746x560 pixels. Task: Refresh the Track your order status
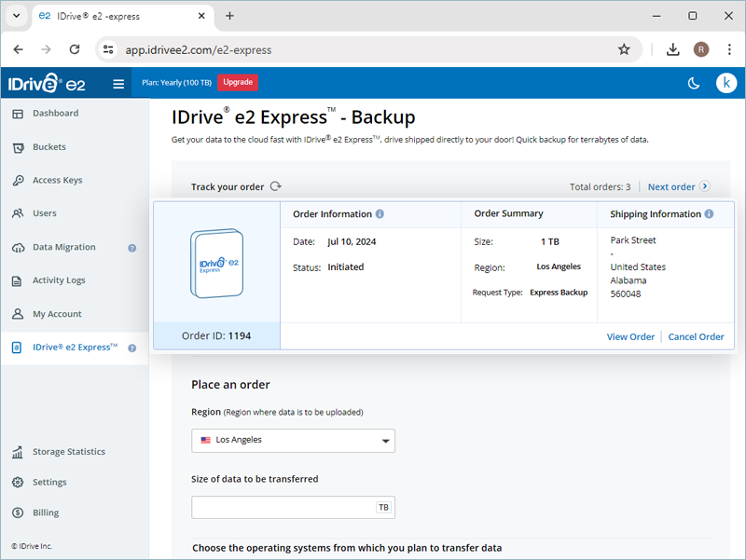276,185
